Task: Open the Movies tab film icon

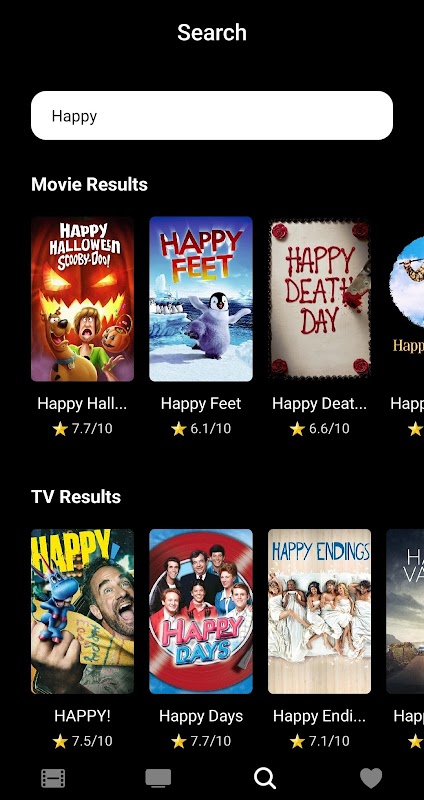Action: pos(53,779)
